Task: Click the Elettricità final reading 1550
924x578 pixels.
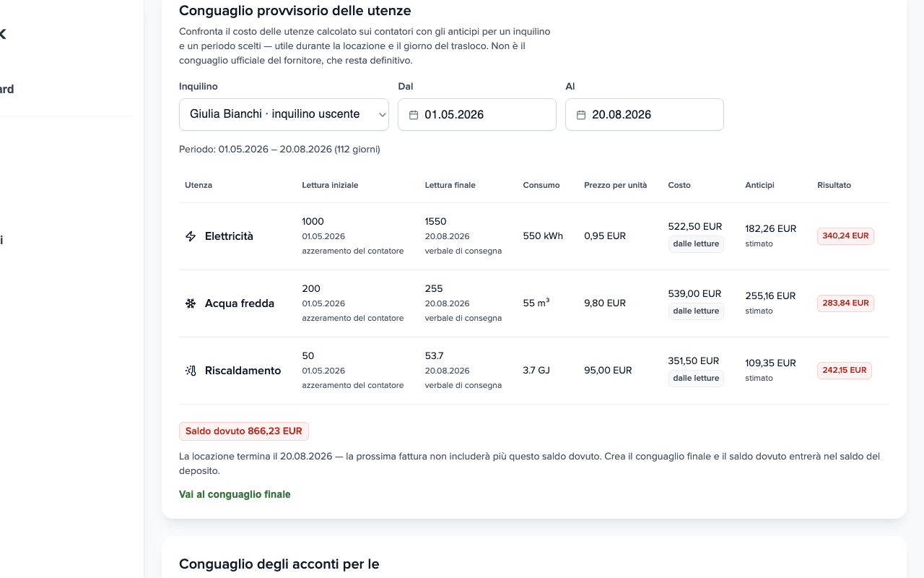Action: click(435, 221)
